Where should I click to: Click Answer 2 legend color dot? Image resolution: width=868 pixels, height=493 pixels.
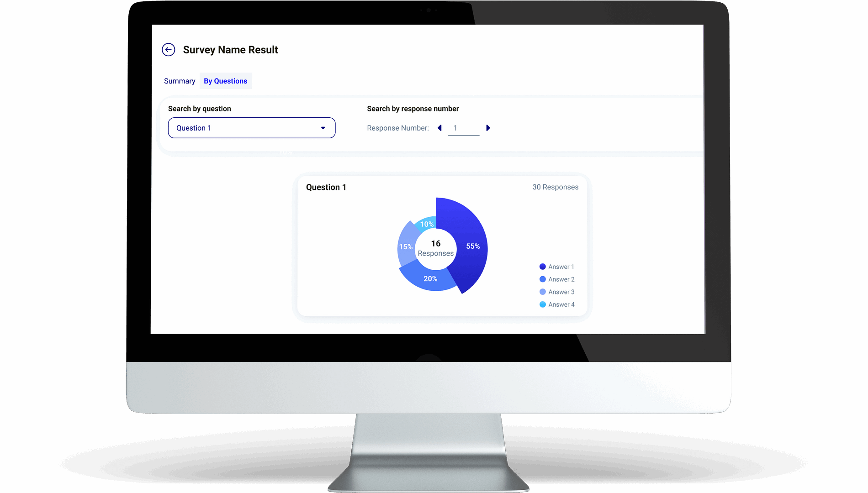coord(542,279)
